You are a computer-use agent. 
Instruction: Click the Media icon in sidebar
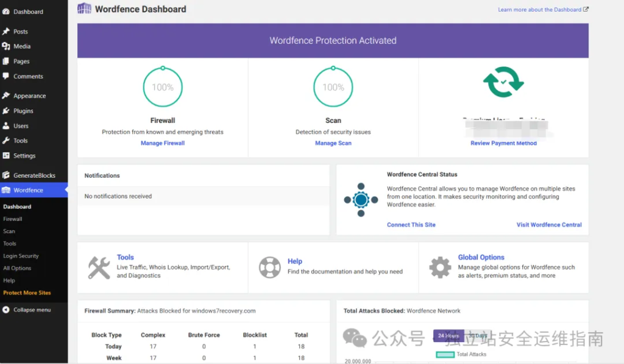pyautogui.click(x=5, y=46)
